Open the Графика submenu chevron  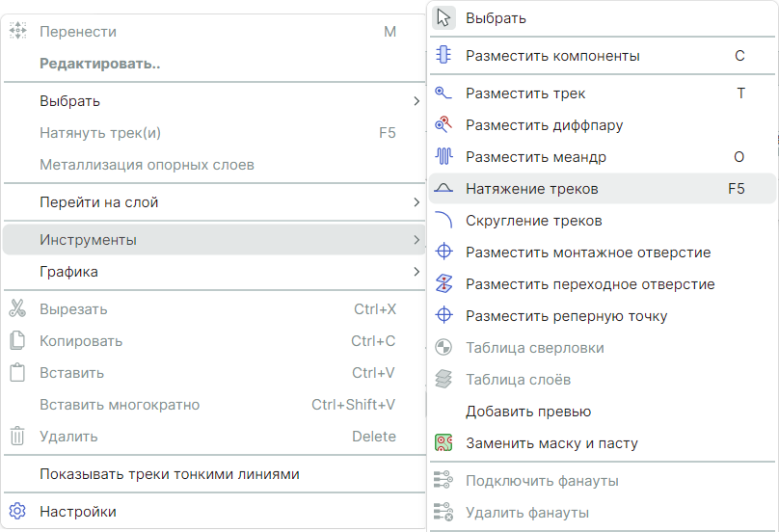416,272
